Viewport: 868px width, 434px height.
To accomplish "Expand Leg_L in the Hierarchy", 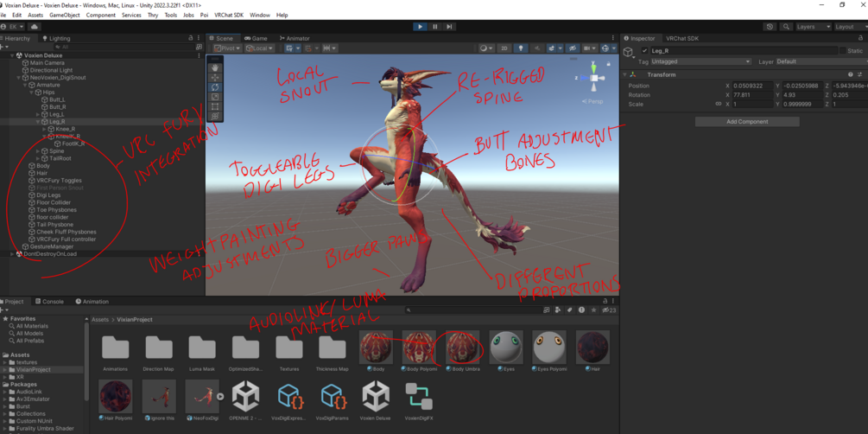I will (38, 114).
